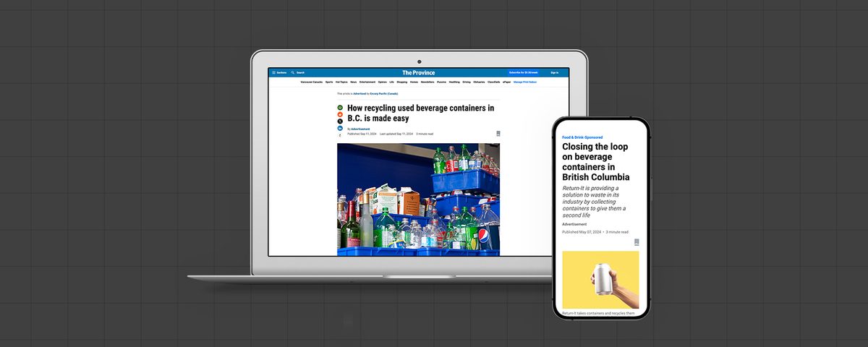Viewport: 868px width, 347px height.
Task: Click the 'Published Sep 11, 2024' text
Action: click(x=362, y=134)
